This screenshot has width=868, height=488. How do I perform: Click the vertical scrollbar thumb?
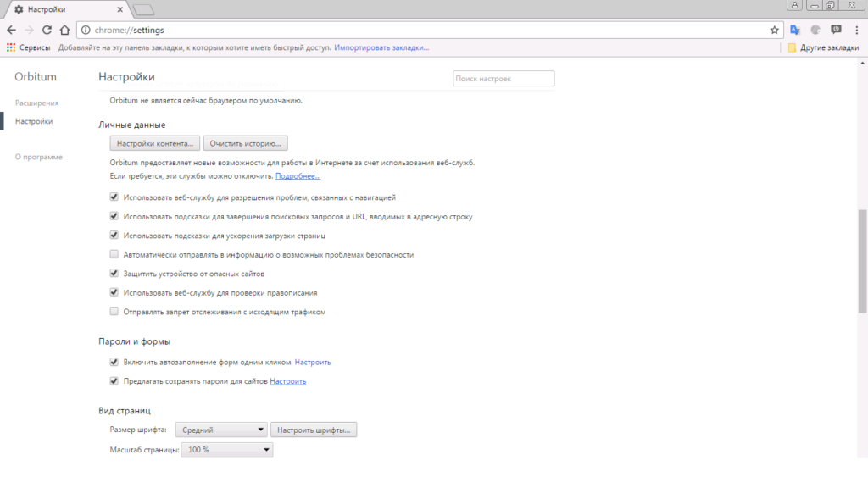click(862, 261)
